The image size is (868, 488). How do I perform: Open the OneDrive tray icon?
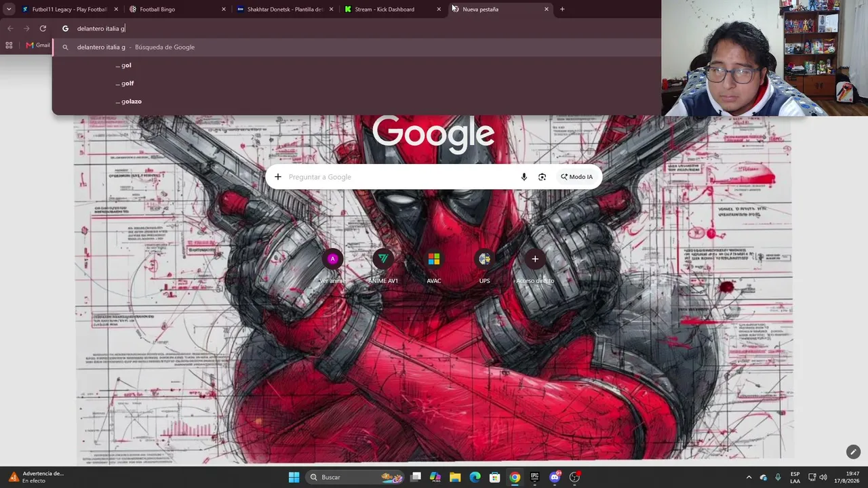click(x=764, y=477)
